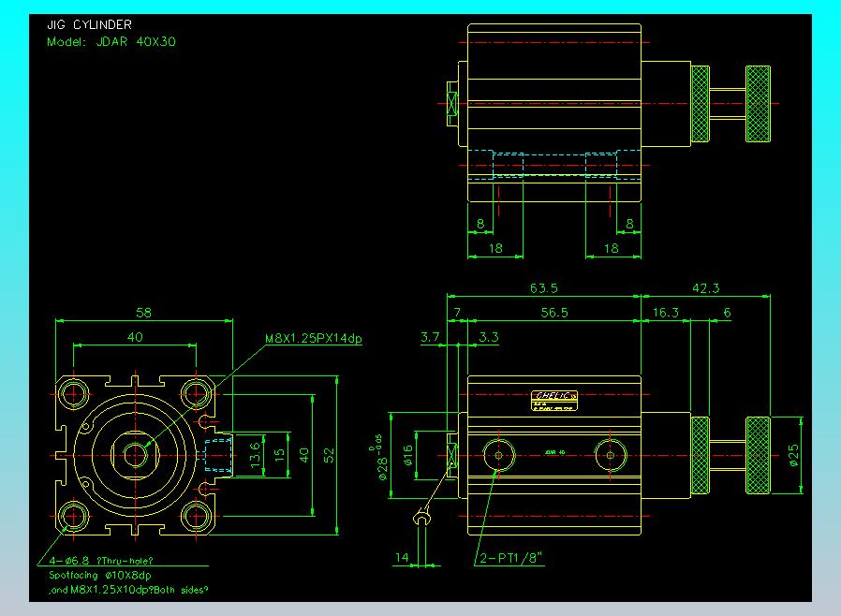The image size is (841, 616).
Task: Click the 3.7 dimension text
Action: tap(430, 337)
